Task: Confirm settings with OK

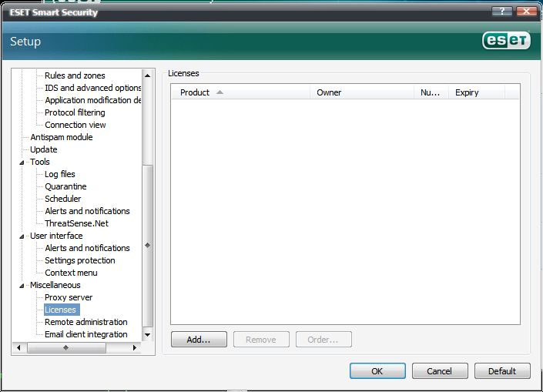Action: [x=377, y=371]
